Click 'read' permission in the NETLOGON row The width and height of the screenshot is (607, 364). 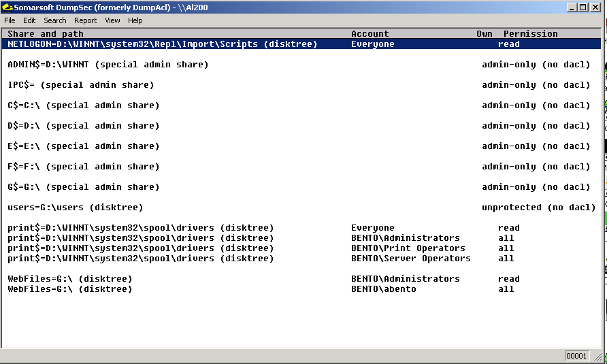509,44
